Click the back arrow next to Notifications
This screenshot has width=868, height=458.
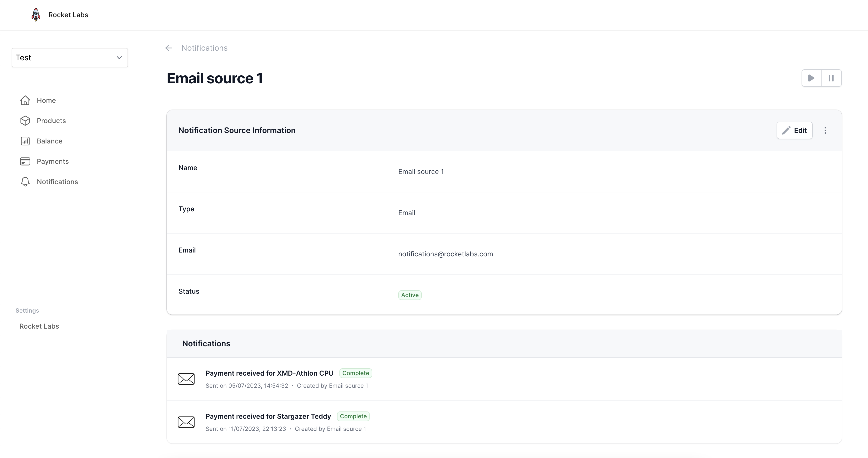coord(169,48)
